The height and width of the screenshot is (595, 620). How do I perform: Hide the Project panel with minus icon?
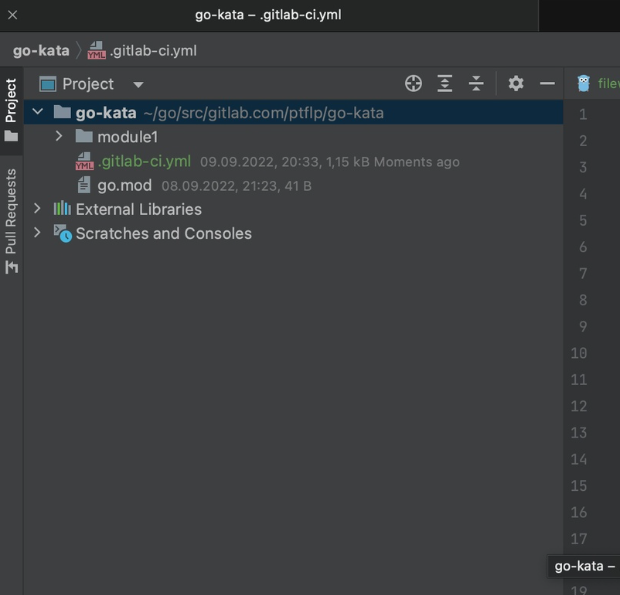pos(547,84)
